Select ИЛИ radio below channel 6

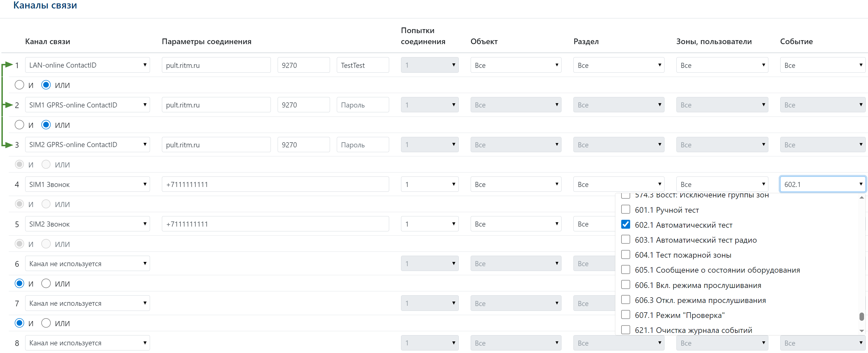(x=46, y=284)
